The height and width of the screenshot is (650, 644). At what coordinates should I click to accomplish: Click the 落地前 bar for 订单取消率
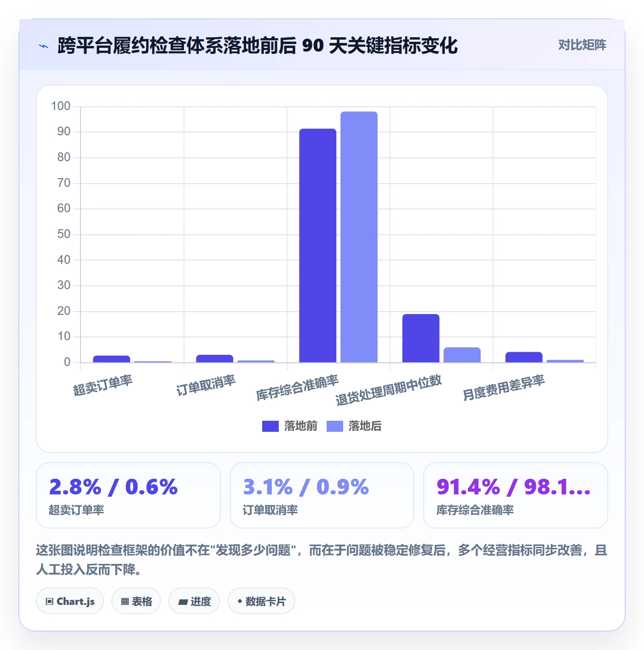pyautogui.click(x=215, y=359)
